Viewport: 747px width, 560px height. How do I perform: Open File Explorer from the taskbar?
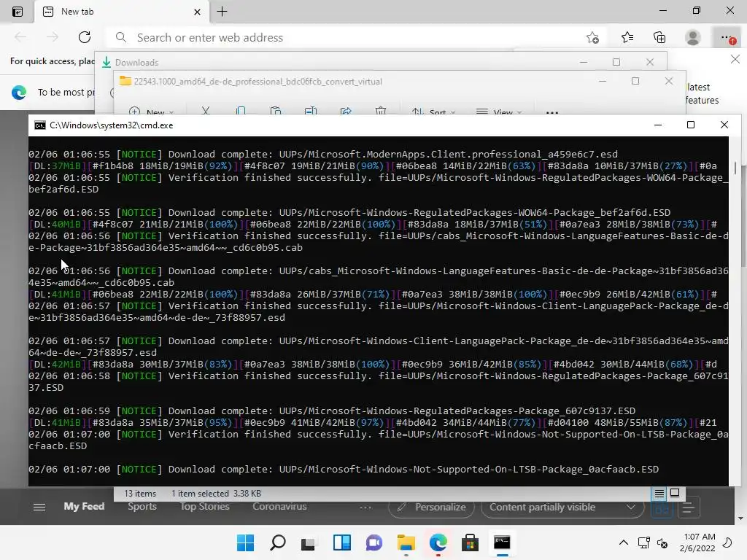click(406, 542)
